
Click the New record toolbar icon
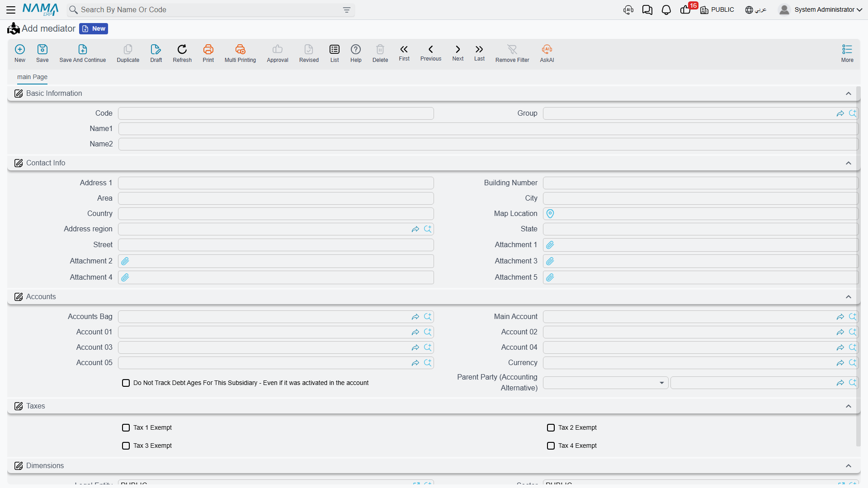[20, 53]
